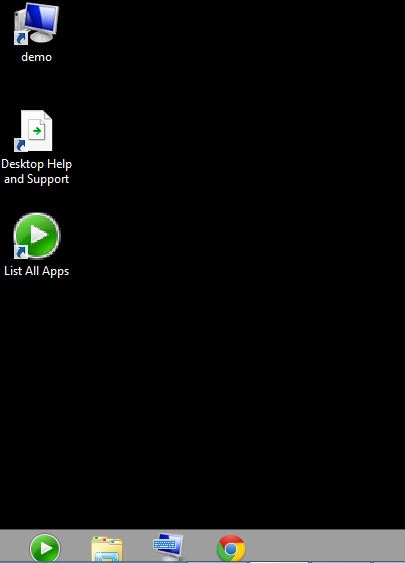Viewport: 405px width, 563px height.
Task: Select the List All Apps desktop icon
Action: pyautogui.click(x=36, y=236)
